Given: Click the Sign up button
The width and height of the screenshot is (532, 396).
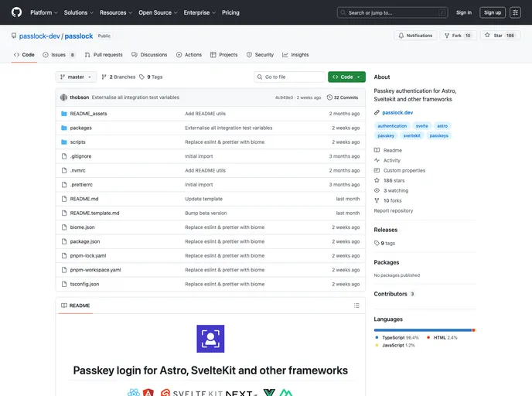Looking at the screenshot, I should pyautogui.click(x=492, y=12).
